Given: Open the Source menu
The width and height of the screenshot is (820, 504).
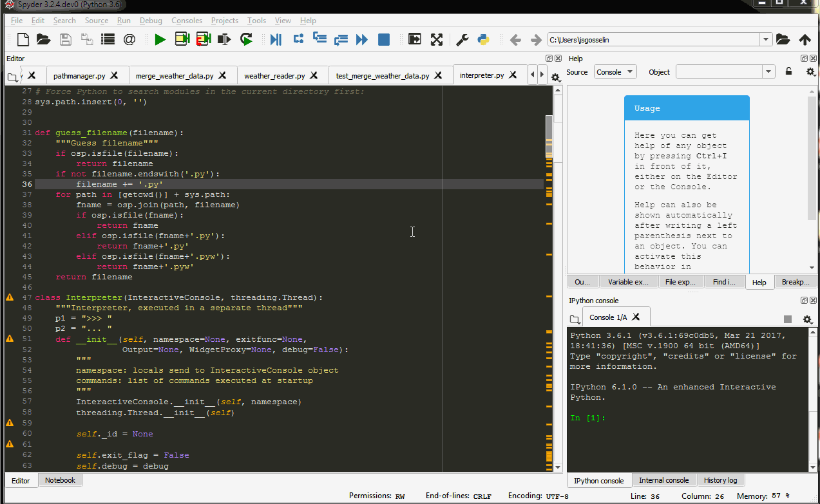Looking at the screenshot, I should 97,21.
